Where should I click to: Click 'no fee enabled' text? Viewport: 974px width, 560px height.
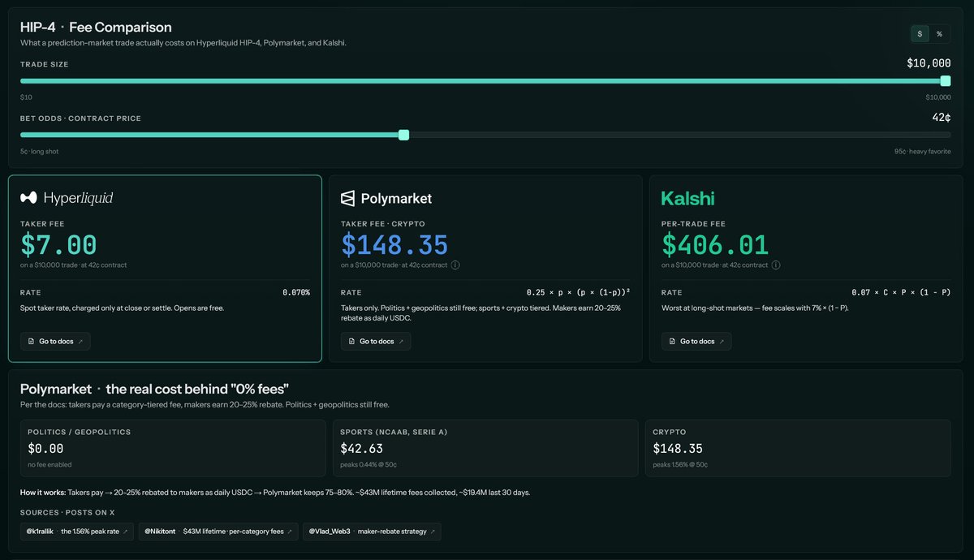click(x=50, y=465)
